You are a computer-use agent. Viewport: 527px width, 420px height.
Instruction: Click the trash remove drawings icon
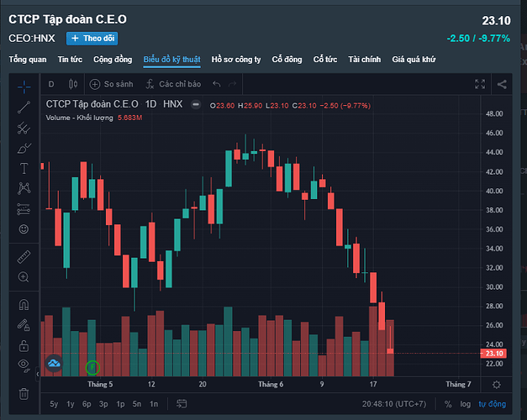click(x=24, y=392)
